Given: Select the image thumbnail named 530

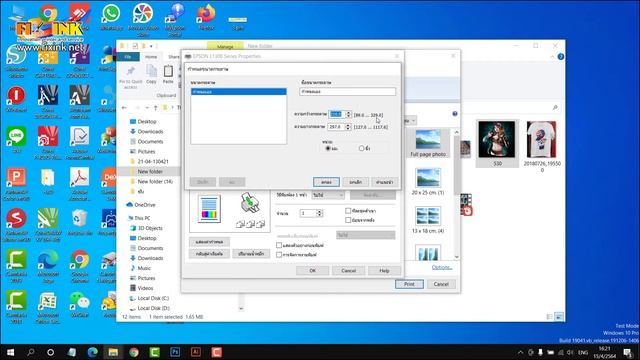Looking at the screenshot, I should pyautogui.click(x=497, y=143).
